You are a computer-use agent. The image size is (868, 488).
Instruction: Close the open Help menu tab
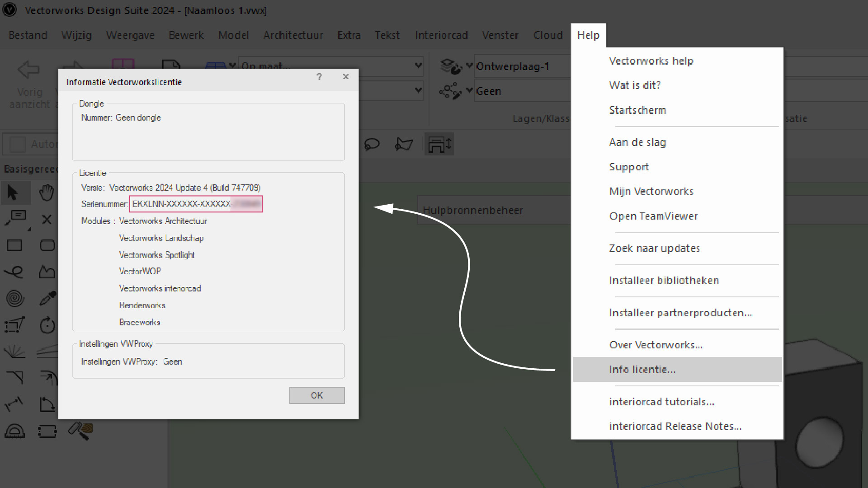pos(588,35)
